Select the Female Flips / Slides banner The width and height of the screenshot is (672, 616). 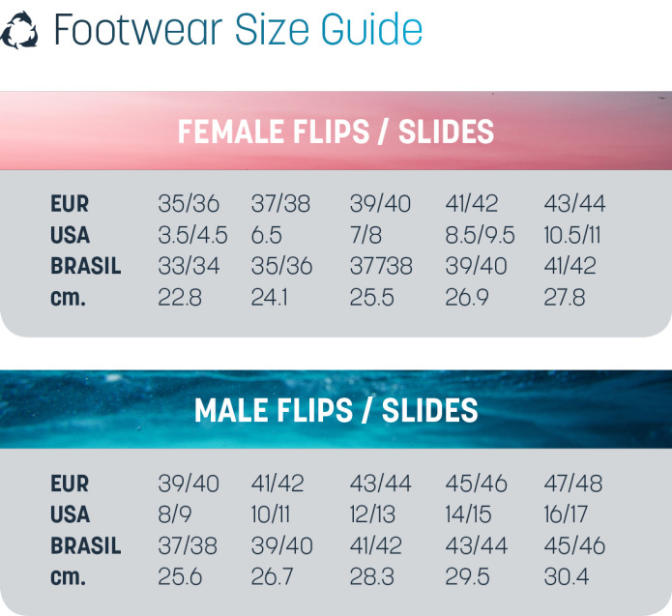pos(336,131)
